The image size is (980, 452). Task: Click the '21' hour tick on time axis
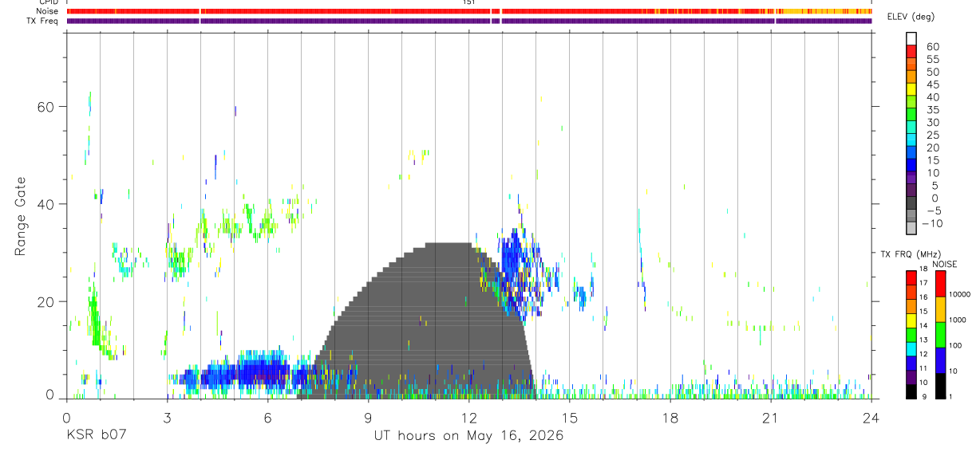(771, 417)
